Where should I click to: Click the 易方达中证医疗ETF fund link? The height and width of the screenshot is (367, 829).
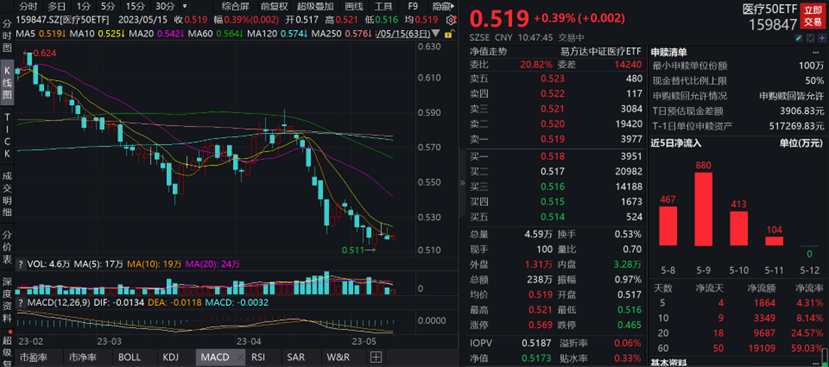click(x=601, y=52)
